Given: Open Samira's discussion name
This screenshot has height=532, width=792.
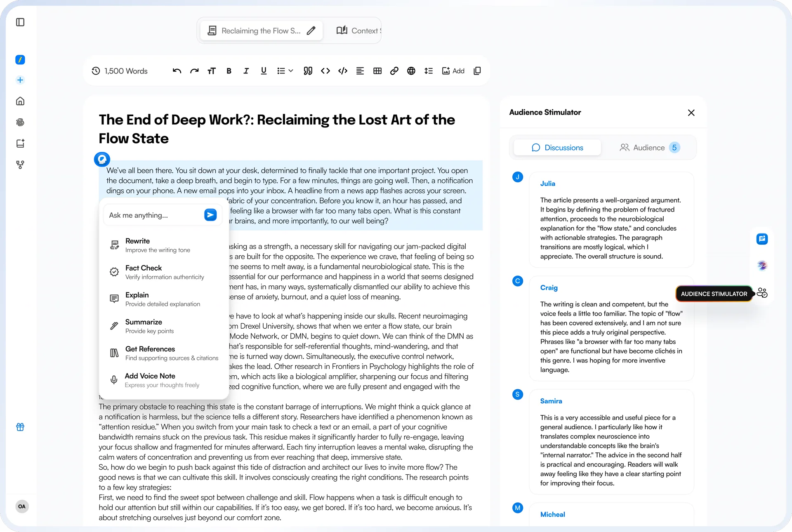Looking at the screenshot, I should pyautogui.click(x=551, y=401).
